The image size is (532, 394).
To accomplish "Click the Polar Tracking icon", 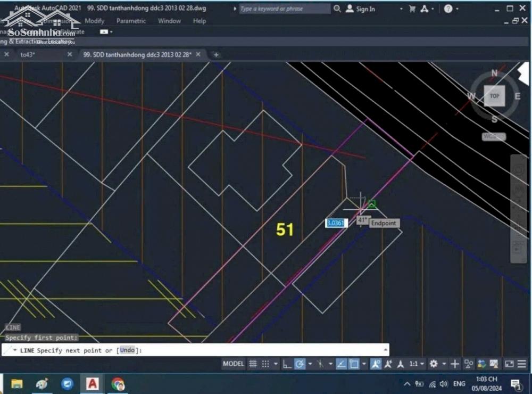I will point(300,364).
